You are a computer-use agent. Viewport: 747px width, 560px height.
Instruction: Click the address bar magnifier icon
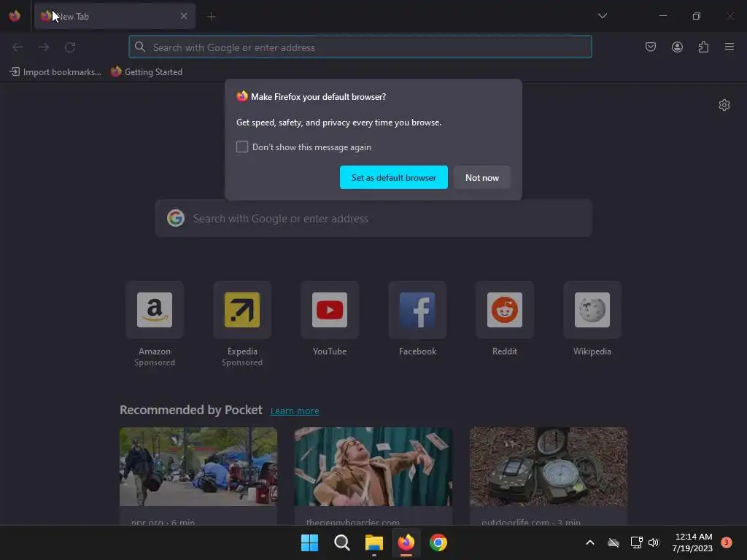(x=139, y=47)
